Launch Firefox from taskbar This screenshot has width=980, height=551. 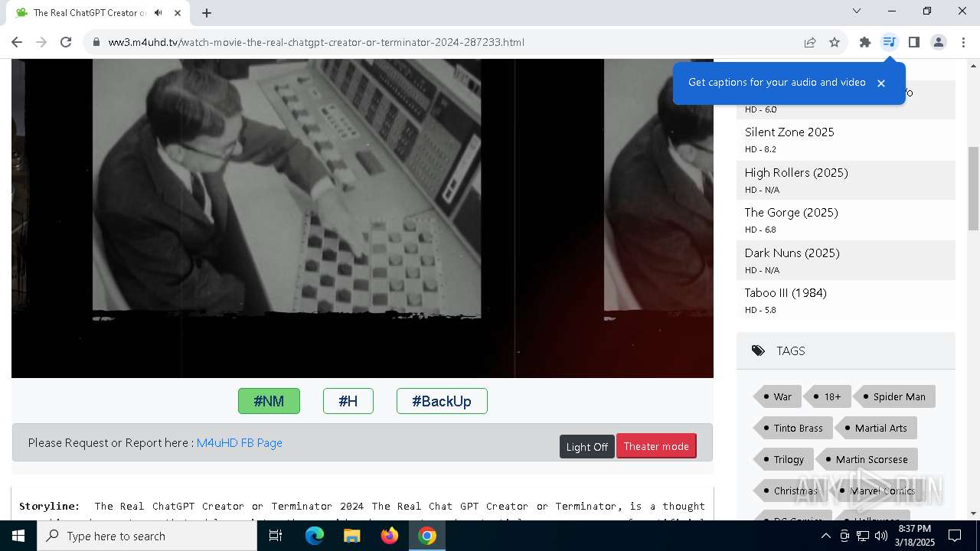(x=390, y=536)
